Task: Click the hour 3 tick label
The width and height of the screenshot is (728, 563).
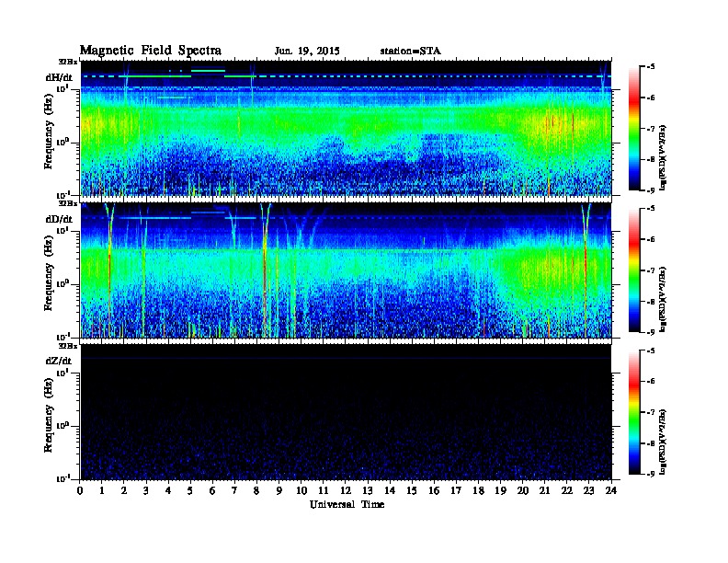Action: click(146, 490)
